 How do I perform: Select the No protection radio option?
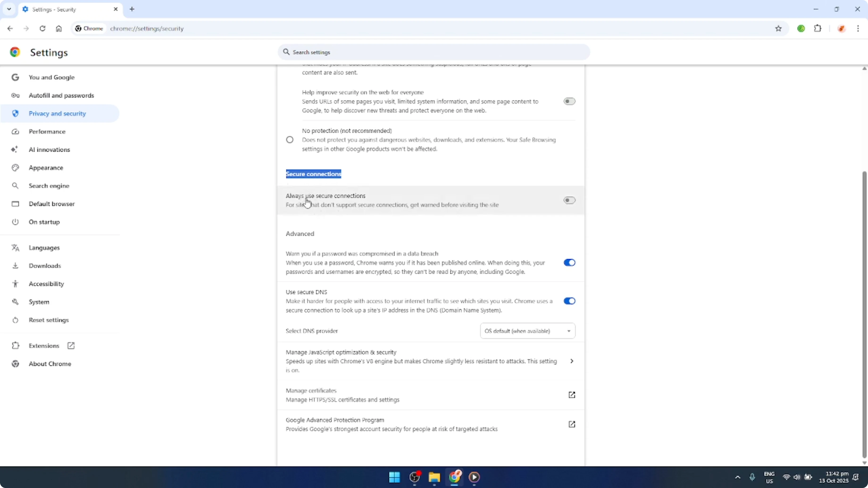click(290, 139)
